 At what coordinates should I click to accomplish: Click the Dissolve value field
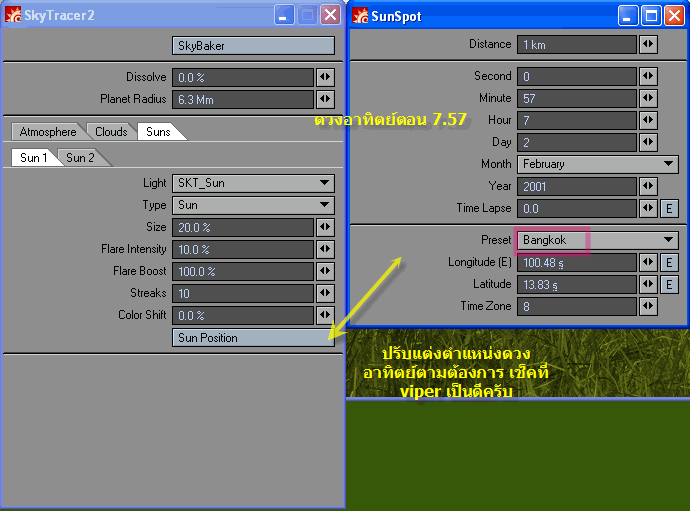[x=243, y=77]
